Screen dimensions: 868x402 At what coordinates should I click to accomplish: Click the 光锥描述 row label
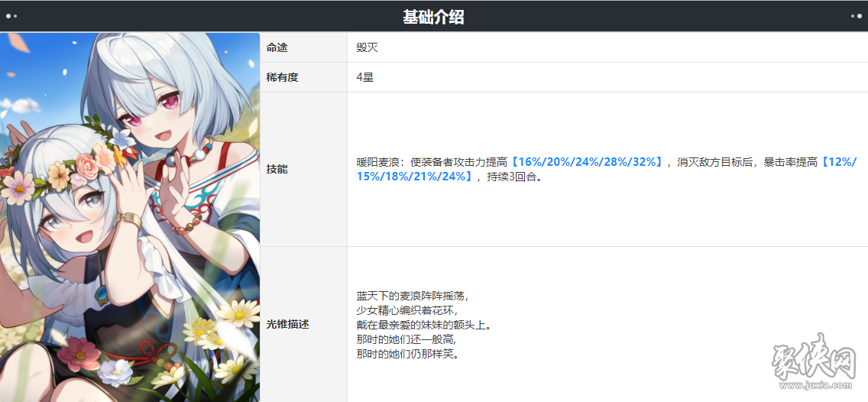[x=288, y=325]
